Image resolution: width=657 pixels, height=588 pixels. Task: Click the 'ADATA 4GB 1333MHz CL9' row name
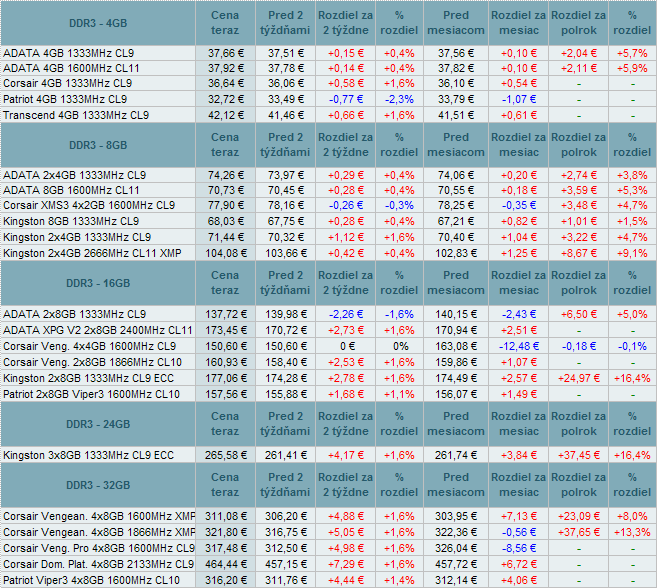point(69,53)
